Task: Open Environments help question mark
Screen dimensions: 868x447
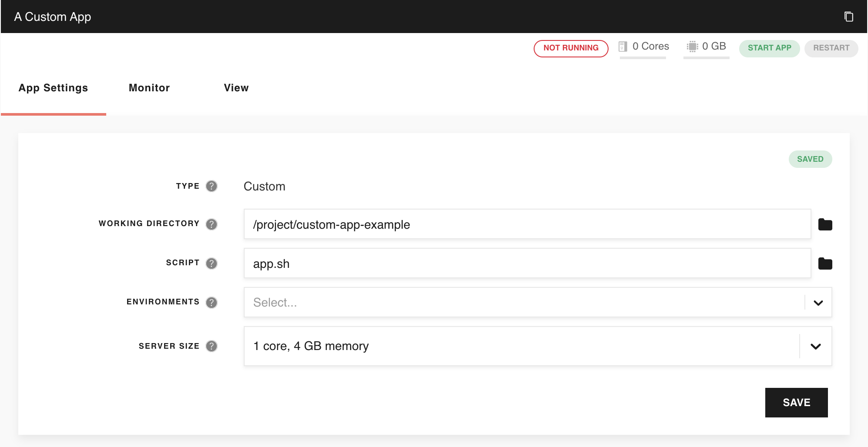Action: coord(212,302)
